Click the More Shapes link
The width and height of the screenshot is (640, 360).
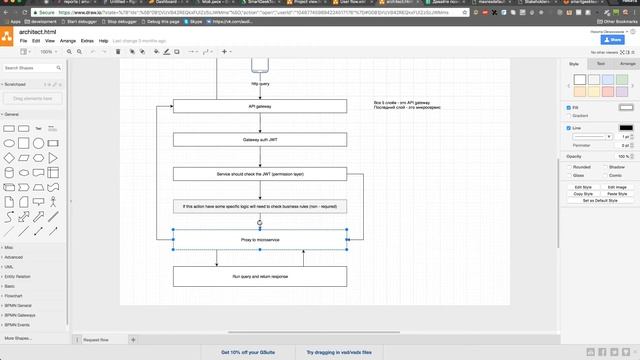18,338
